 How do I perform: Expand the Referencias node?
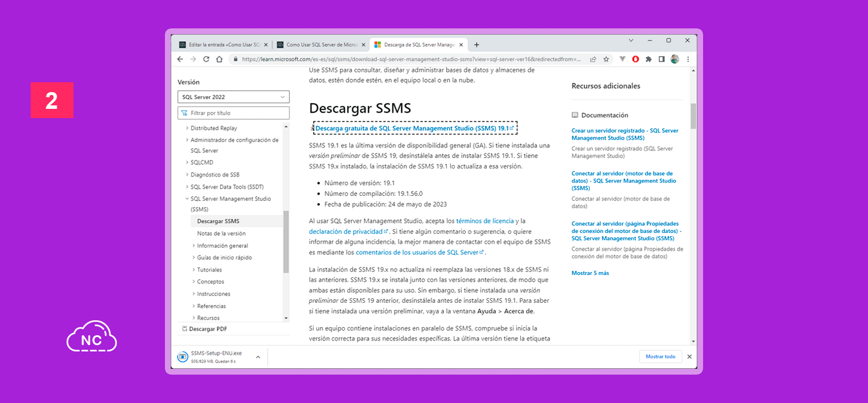click(x=193, y=306)
